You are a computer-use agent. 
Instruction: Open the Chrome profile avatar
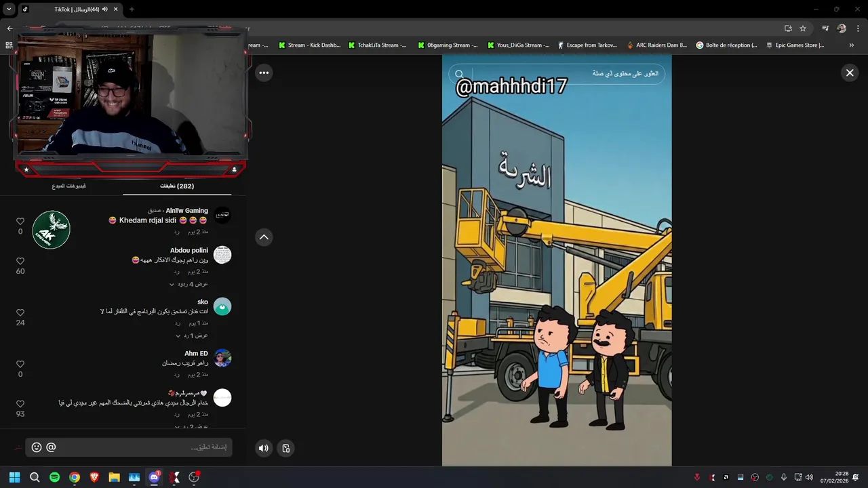(842, 28)
